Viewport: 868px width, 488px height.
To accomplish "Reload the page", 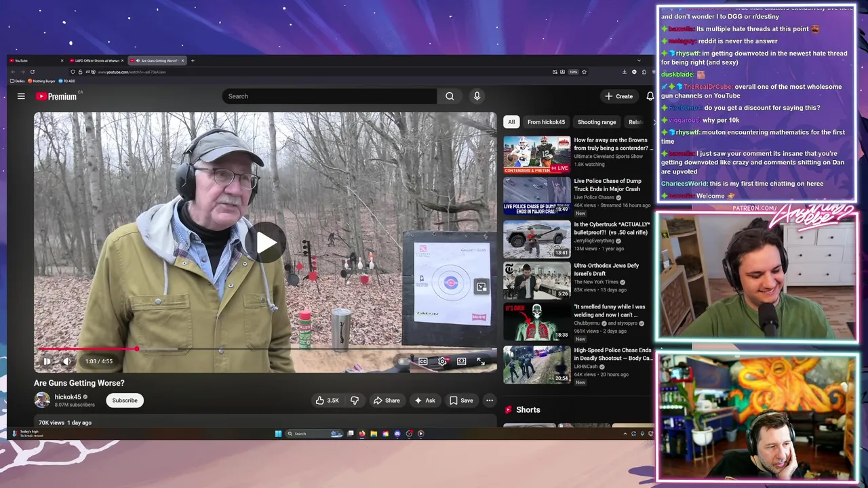I will [x=32, y=72].
